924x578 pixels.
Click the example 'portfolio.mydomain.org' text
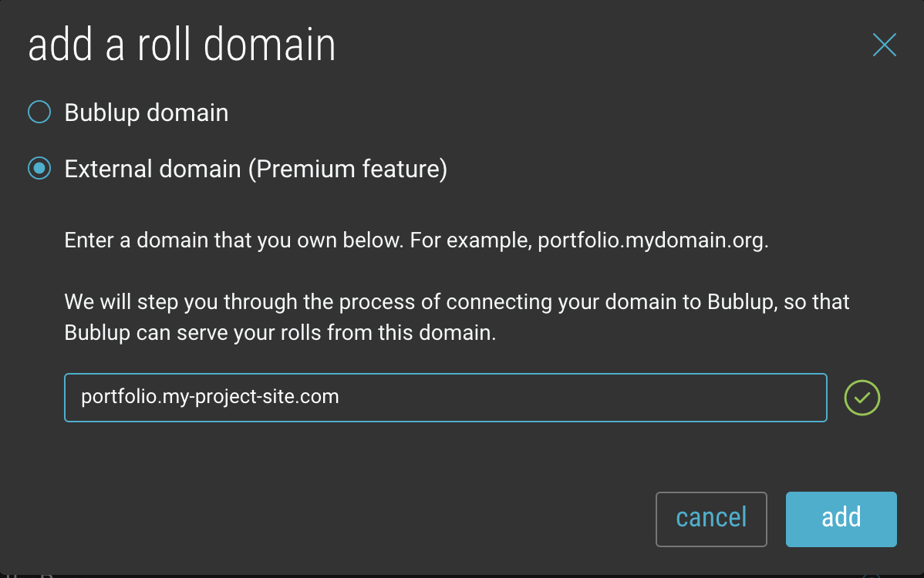click(653, 240)
